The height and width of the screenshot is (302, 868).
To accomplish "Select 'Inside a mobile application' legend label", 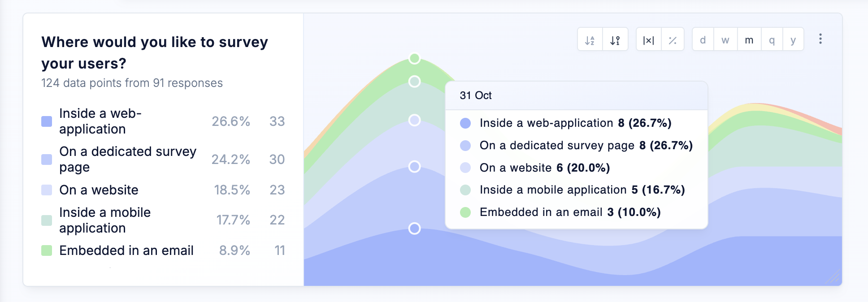I will point(105,220).
